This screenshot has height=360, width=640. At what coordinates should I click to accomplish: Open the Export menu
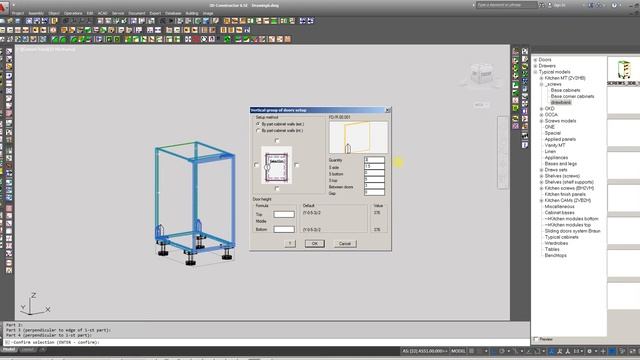tap(155, 13)
